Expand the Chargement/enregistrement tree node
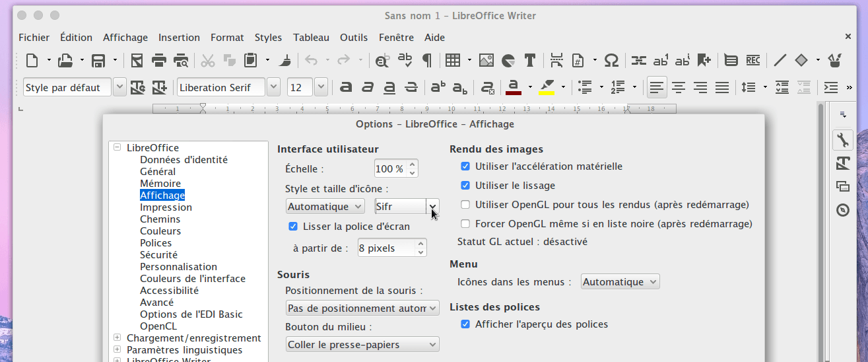 [x=117, y=338]
